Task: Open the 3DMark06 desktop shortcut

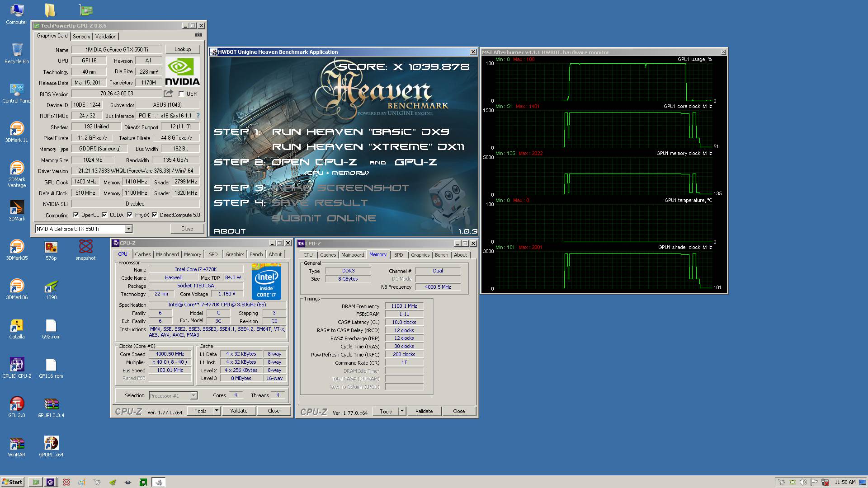Action: point(17,289)
